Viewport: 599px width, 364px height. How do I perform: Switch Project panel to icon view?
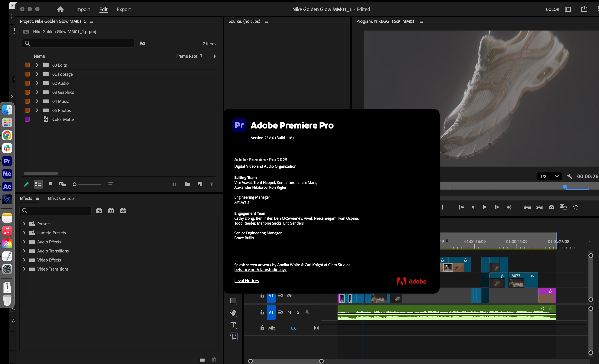pyautogui.click(x=50, y=184)
